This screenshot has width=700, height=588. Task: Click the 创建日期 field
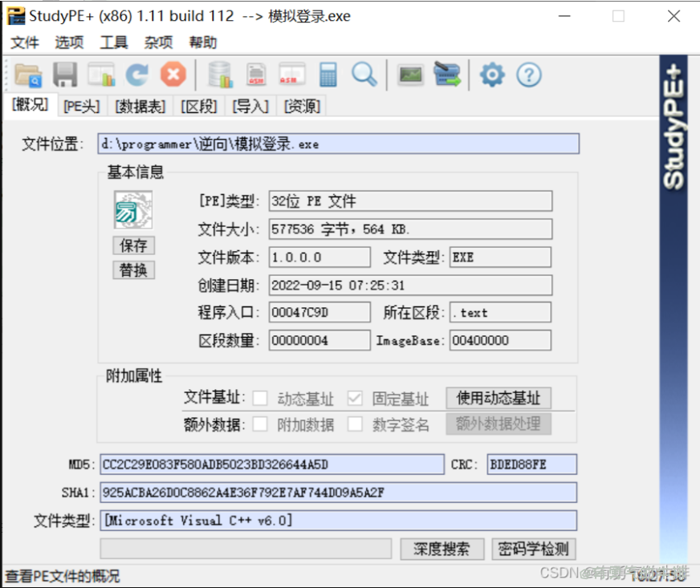tap(410, 285)
